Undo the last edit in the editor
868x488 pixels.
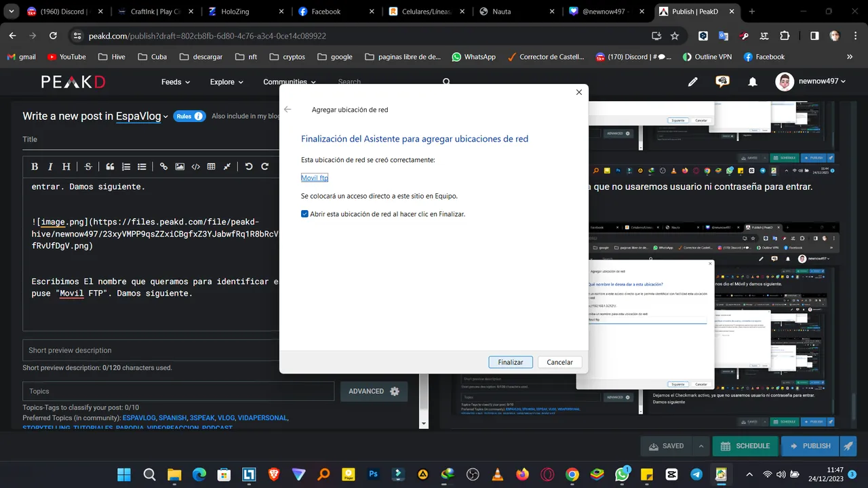(249, 167)
